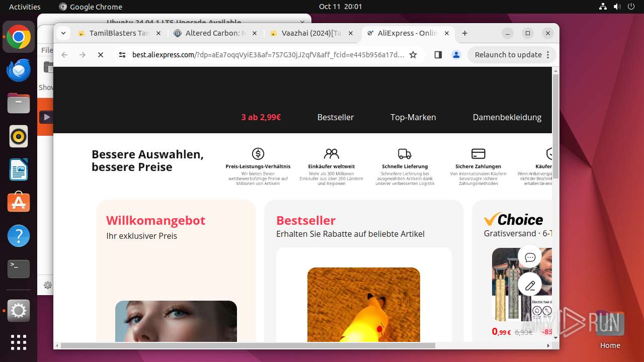This screenshot has height=362, width=644.
Task: Open Settings gear in the dock
Action: [x=19, y=311]
